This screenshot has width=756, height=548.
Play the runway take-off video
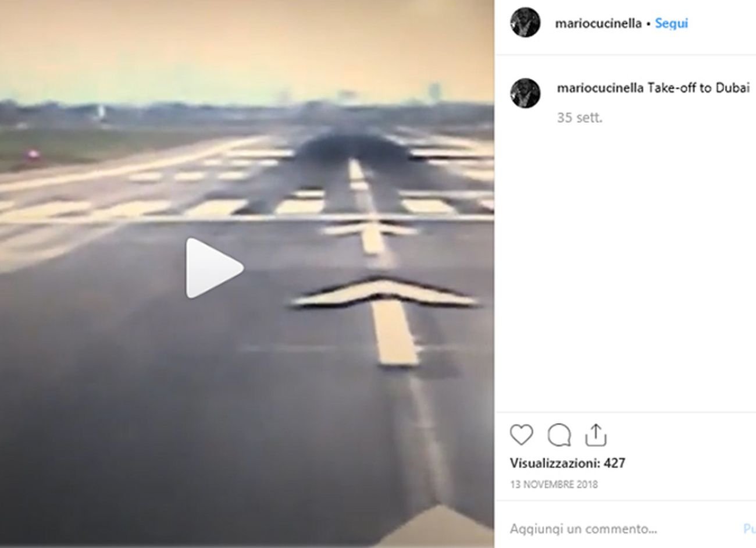[214, 268]
